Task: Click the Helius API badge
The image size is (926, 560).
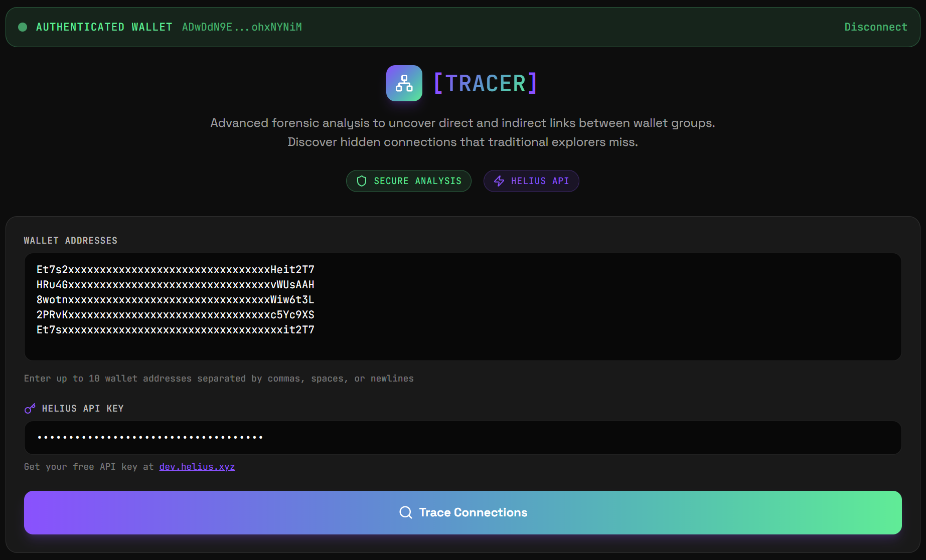Action: coord(531,181)
